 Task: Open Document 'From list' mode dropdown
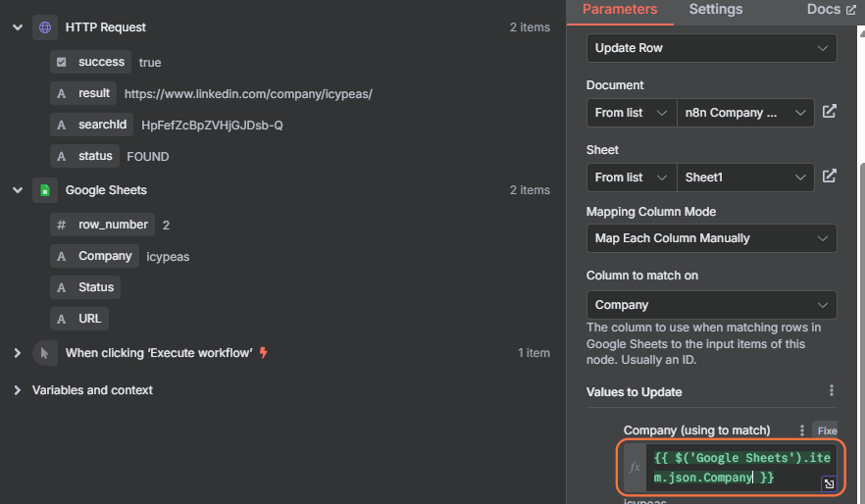coord(632,113)
